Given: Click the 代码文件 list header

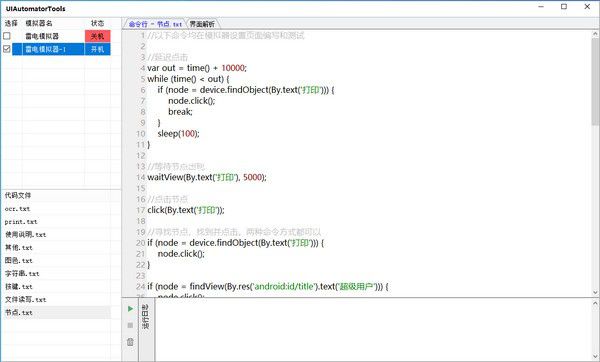Looking at the screenshot, I should pyautogui.click(x=18, y=195).
